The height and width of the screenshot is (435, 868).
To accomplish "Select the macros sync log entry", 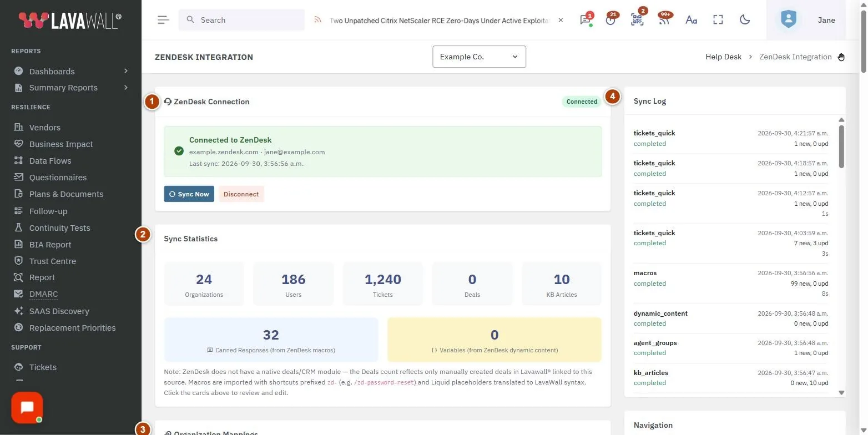I will (x=731, y=283).
